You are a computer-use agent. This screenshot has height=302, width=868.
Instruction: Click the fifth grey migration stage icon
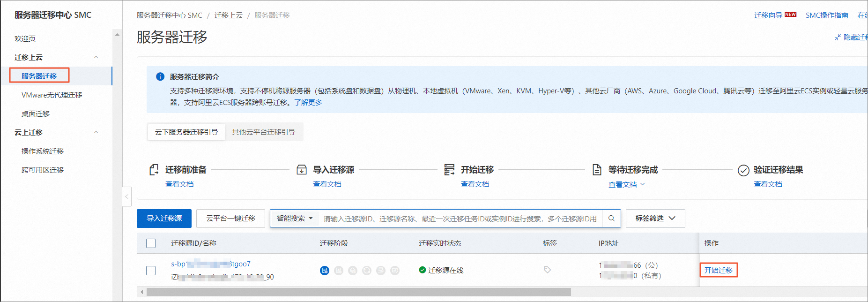tap(381, 271)
